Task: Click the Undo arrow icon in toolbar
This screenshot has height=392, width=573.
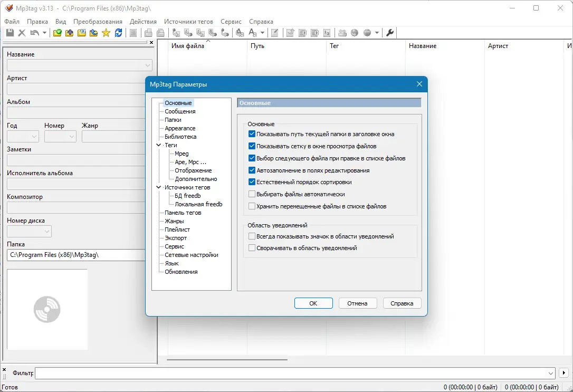Action: click(35, 33)
